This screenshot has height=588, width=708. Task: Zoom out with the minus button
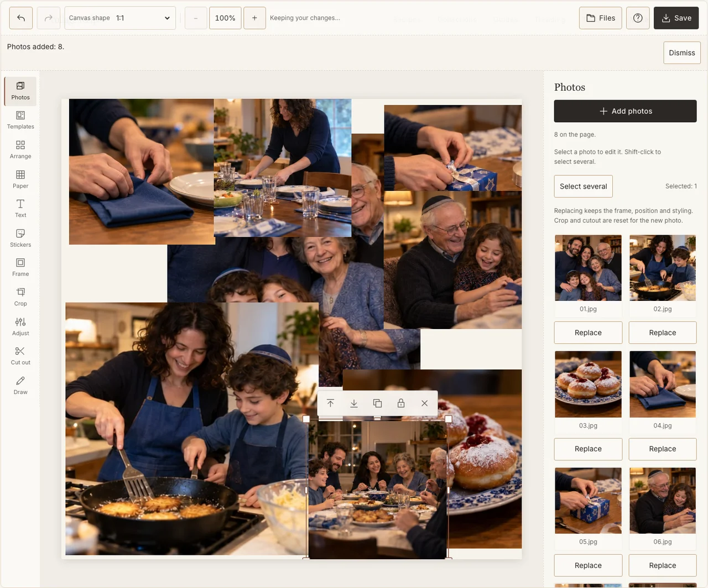click(x=195, y=18)
